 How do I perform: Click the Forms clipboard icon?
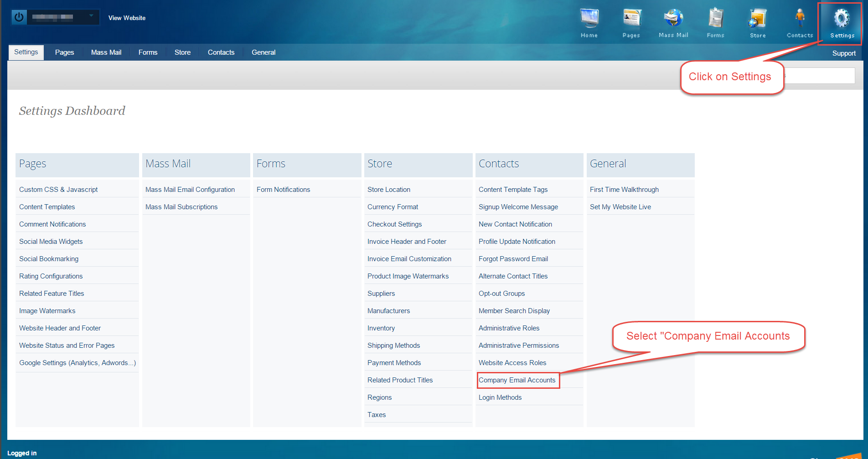(716, 18)
